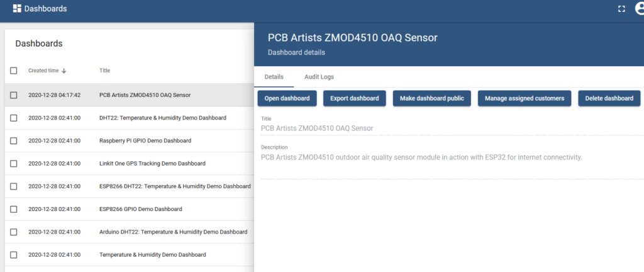
Task: Select the Details tab
Action: (x=274, y=77)
